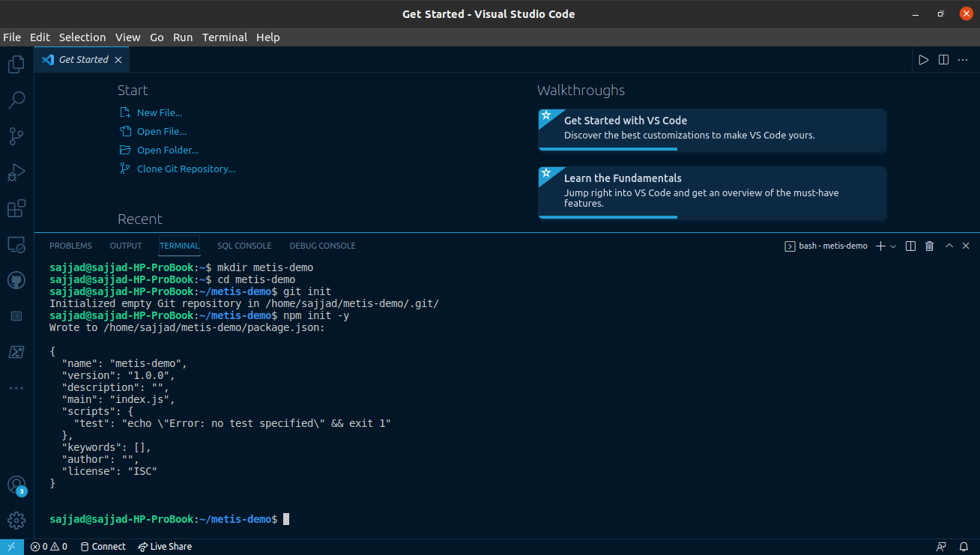Screen dimensions: 980x555
Task: Click Live Share in the status bar
Action: 165,547
